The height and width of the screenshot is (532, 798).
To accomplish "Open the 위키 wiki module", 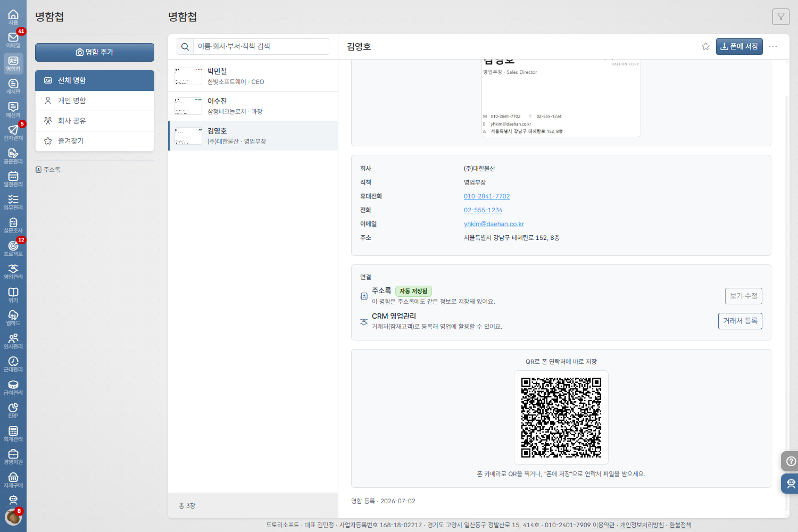I will [13, 295].
